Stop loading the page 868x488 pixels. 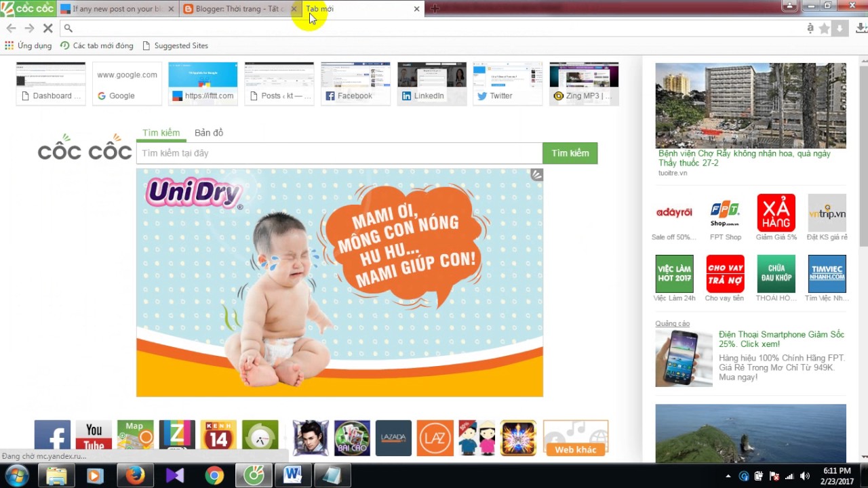[x=47, y=28]
